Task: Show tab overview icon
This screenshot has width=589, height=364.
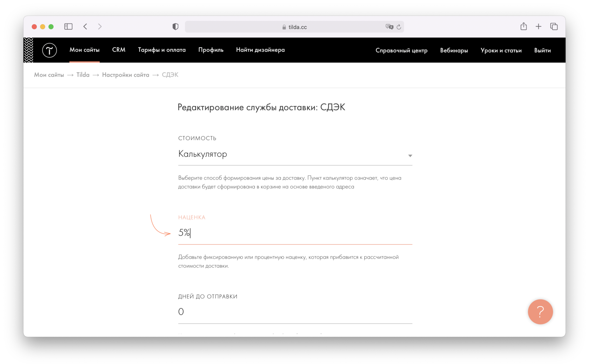Action: coord(554,27)
